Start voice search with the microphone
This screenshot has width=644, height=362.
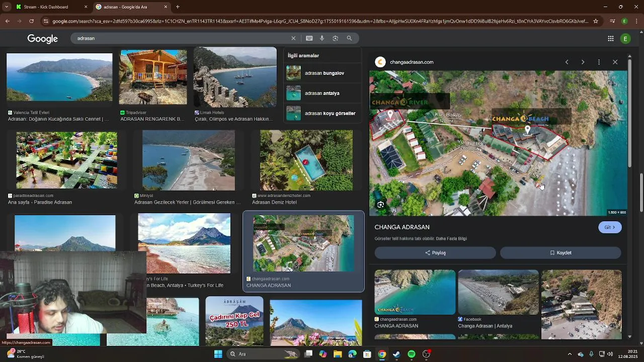click(322, 38)
